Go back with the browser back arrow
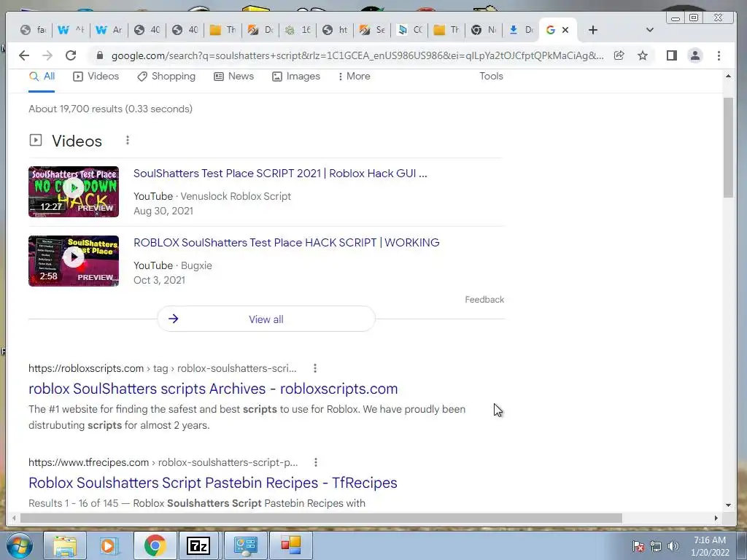 [x=24, y=55]
